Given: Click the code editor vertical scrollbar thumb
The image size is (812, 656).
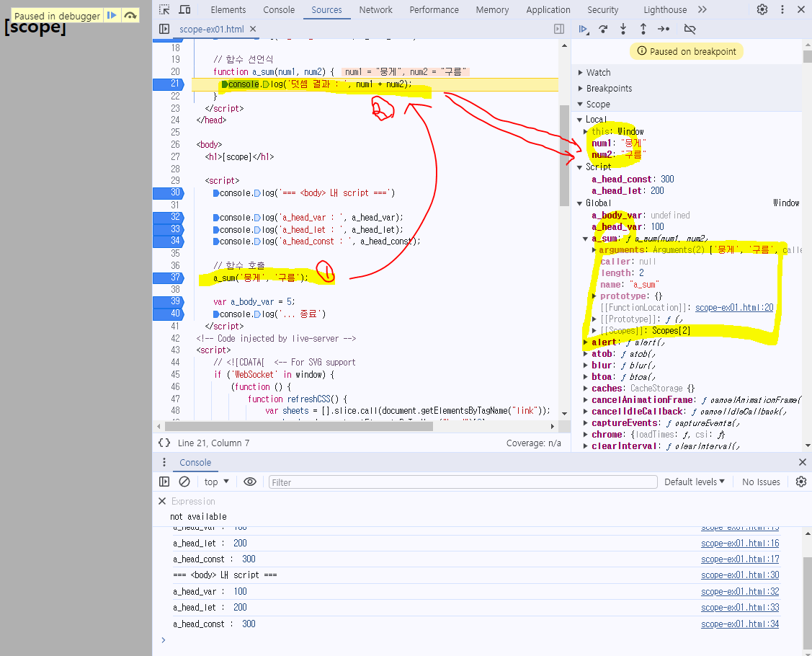Looking at the screenshot, I should [x=564, y=156].
